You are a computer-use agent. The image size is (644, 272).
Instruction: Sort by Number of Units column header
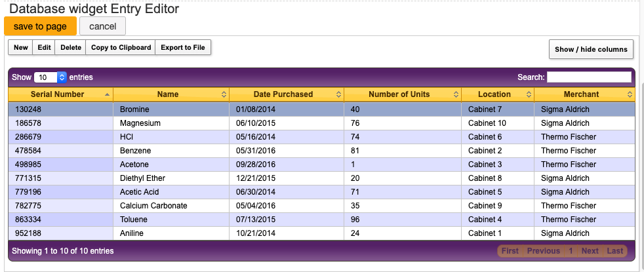pos(403,94)
